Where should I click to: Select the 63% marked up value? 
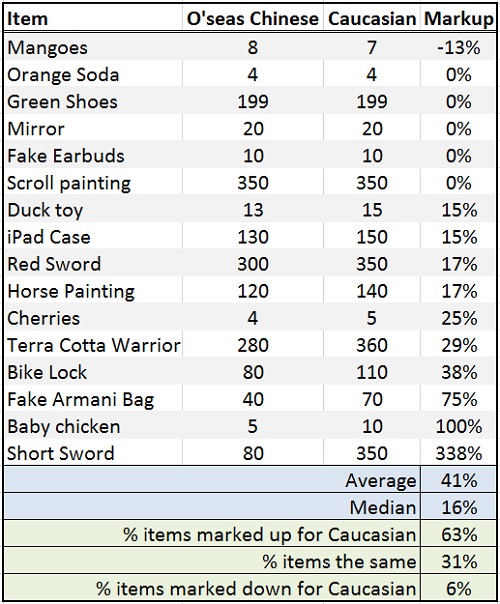[458, 535]
